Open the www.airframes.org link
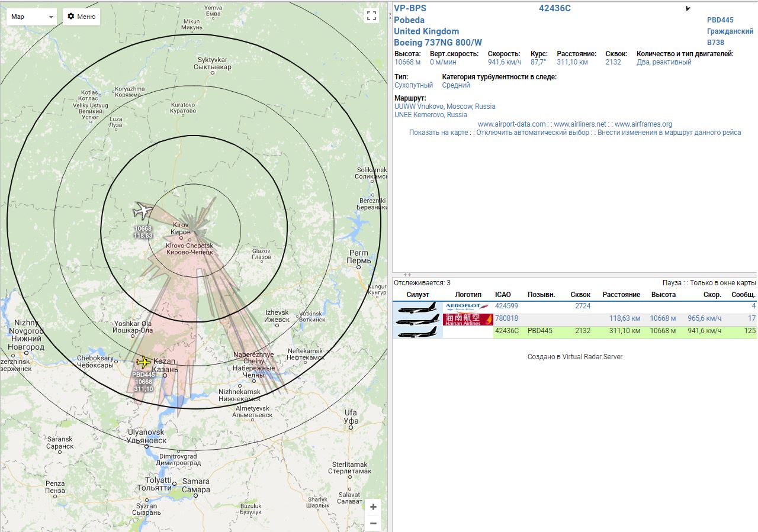758x532 pixels. tap(643, 124)
